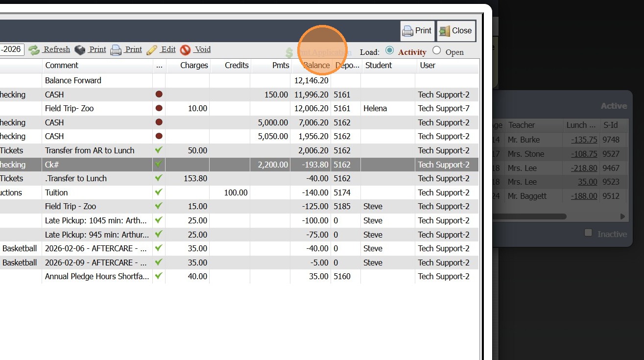Close the ledger dialog via Close button
Screen dimensions: 644x360
[x=455, y=31]
